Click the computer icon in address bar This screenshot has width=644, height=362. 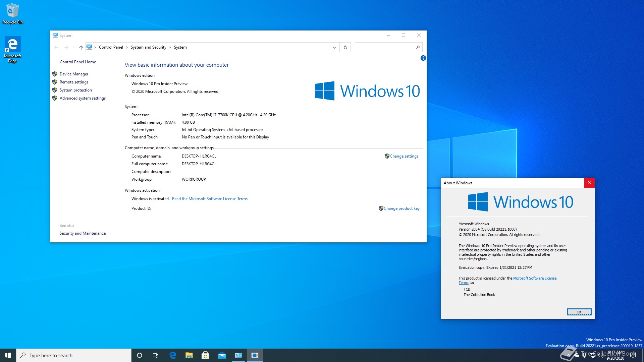89,47
